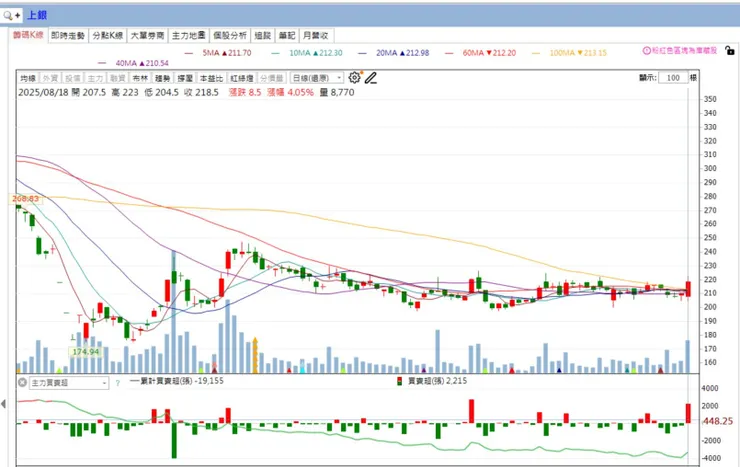
Task: Click the 268.83 high price label
Action: tap(25, 199)
